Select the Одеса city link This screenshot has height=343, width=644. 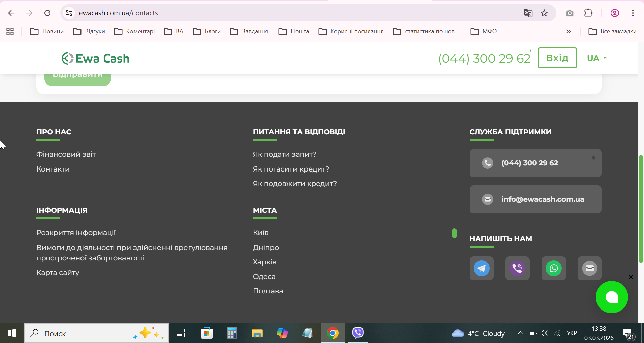pos(264,277)
